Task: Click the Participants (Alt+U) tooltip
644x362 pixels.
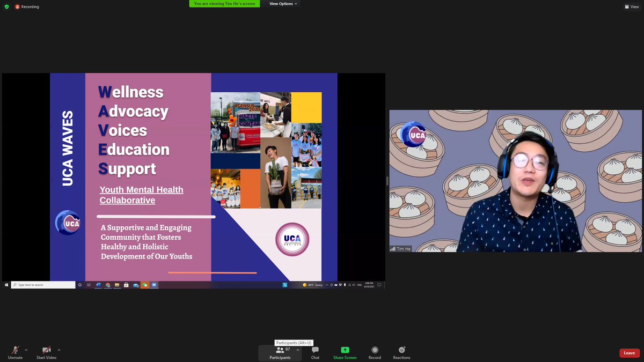Action: coord(294,343)
